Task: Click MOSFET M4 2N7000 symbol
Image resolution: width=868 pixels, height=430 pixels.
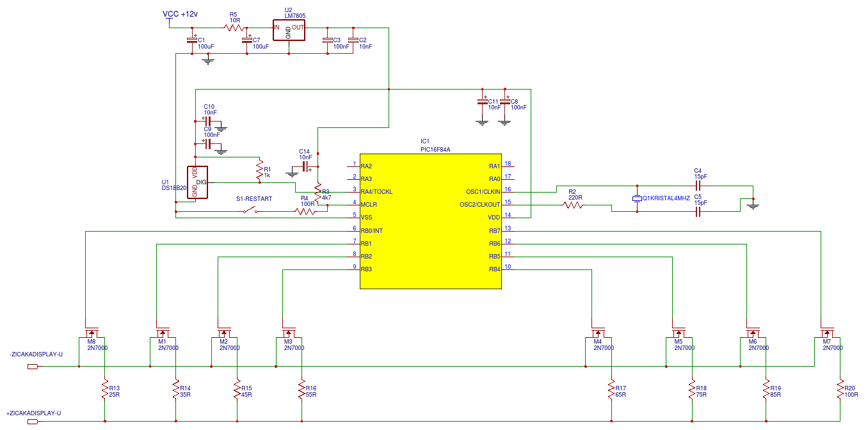Action: pyautogui.click(x=599, y=333)
